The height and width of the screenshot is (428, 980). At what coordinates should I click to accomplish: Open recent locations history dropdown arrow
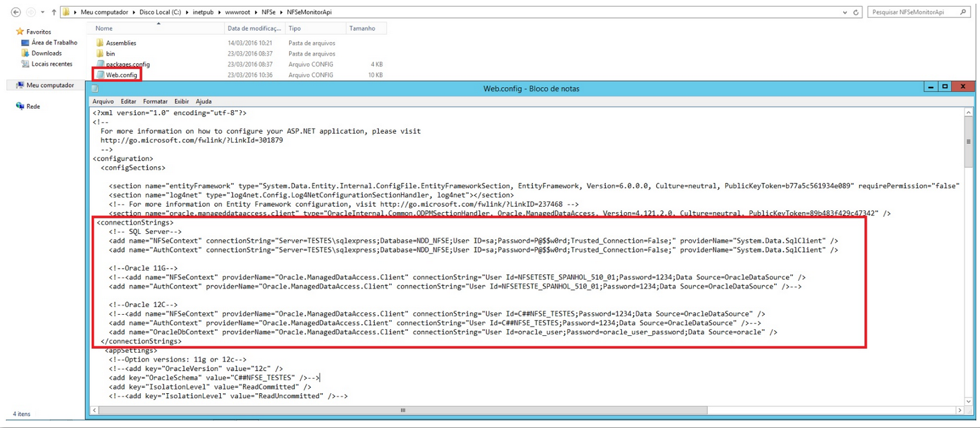coord(42,12)
